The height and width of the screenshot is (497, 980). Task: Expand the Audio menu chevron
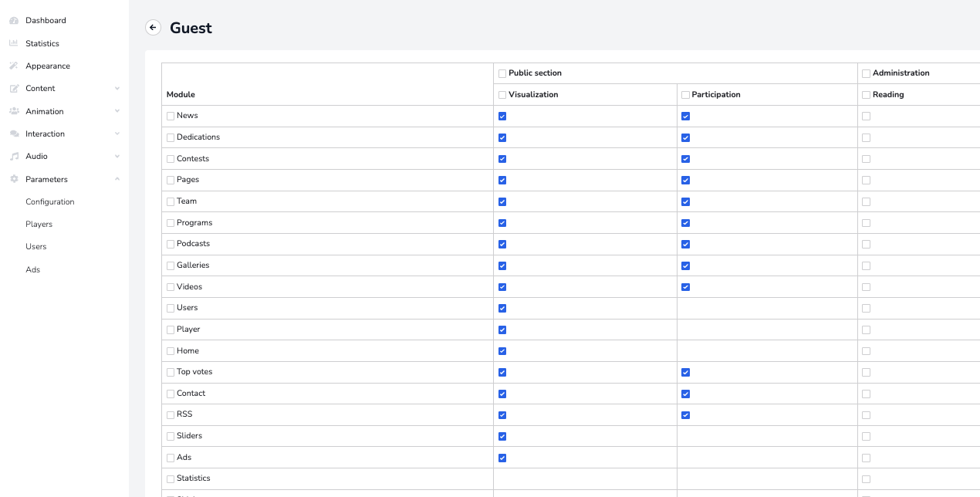[x=117, y=156]
